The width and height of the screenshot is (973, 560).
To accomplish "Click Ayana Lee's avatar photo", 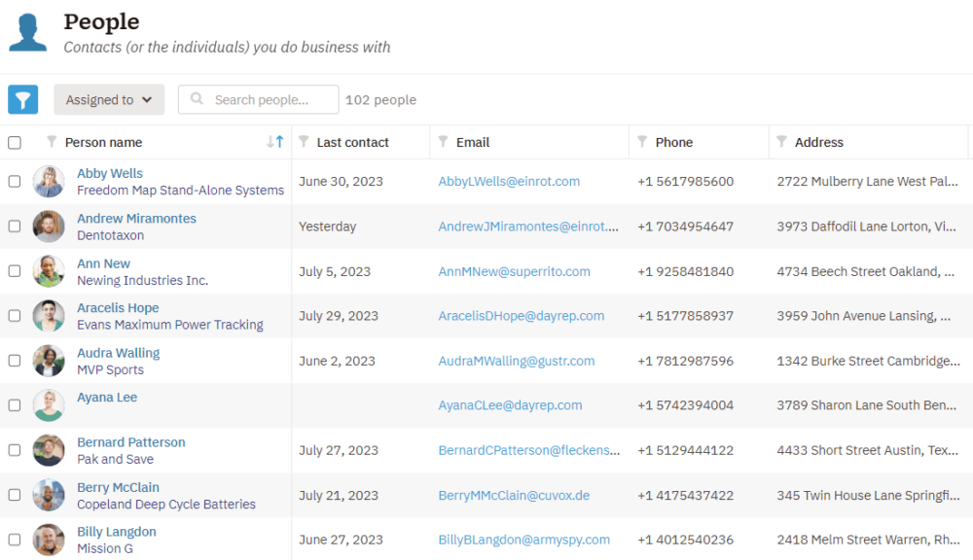I will [48, 404].
